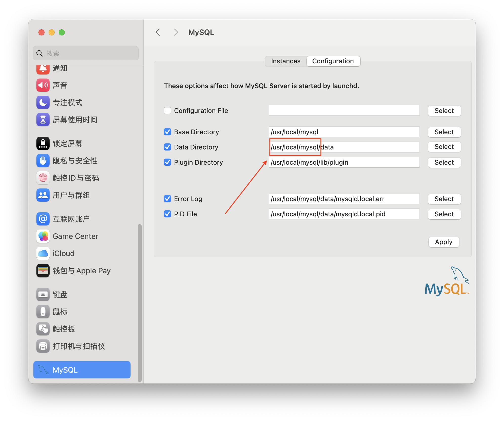Open the Game Center icon
The width and height of the screenshot is (504, 421).
(x=43, y=236)
